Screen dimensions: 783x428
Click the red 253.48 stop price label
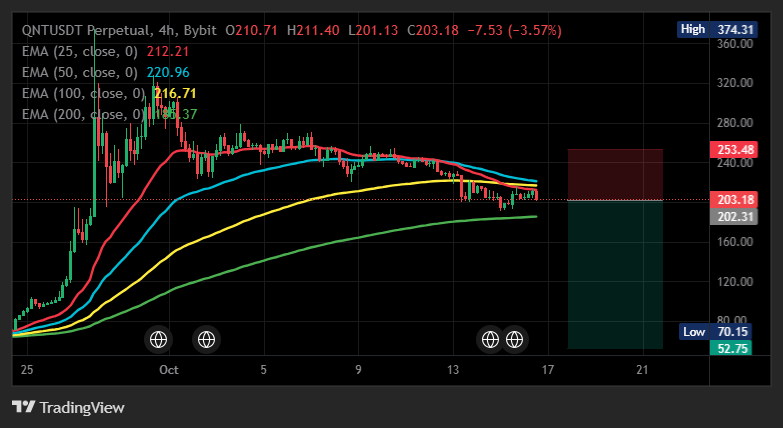pyautogui.click(x=734, y=149)
